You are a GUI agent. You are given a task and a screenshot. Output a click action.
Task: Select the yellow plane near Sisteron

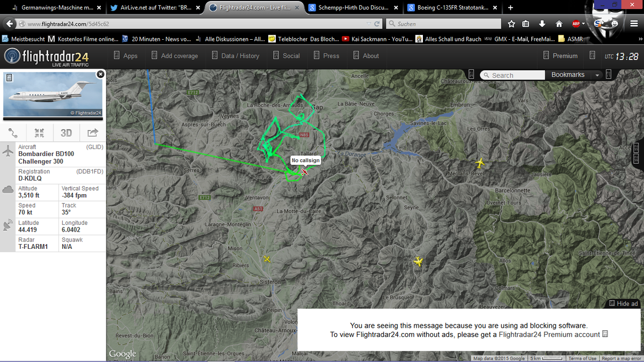coord(267,259)
